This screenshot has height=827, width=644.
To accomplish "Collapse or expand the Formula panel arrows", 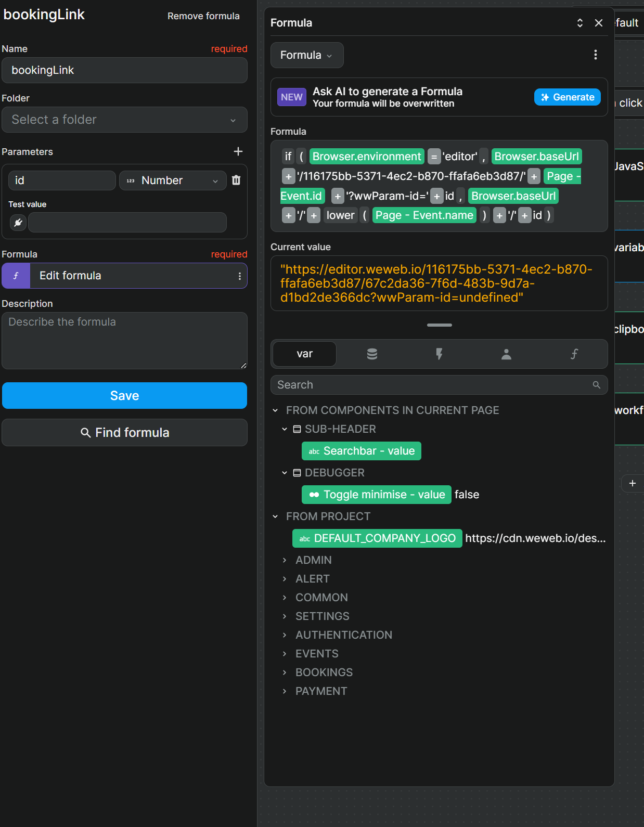I will coord(580,23).
